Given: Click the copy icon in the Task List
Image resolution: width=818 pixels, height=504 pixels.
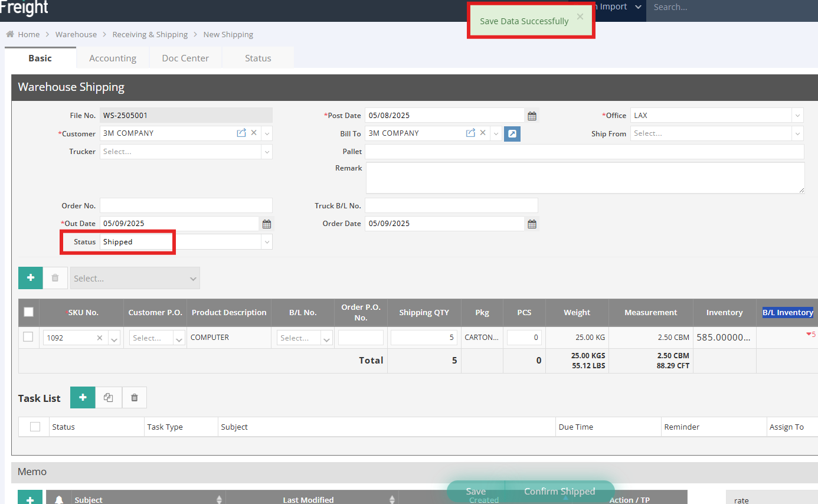Looking at the screenshot, I should 108,398.
